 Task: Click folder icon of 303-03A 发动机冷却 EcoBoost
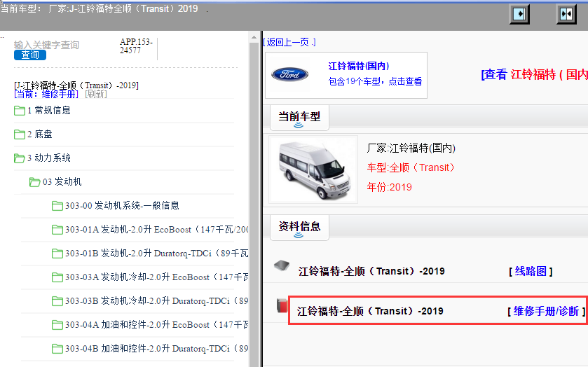[57, 277]
